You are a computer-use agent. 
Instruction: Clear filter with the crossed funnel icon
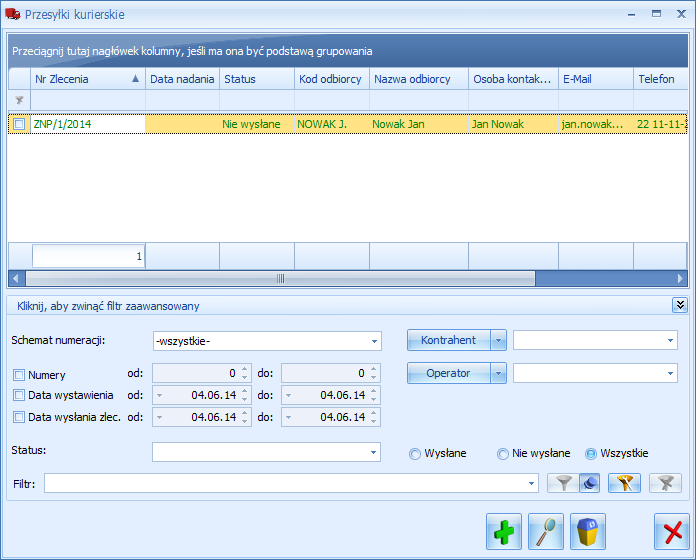665,483
